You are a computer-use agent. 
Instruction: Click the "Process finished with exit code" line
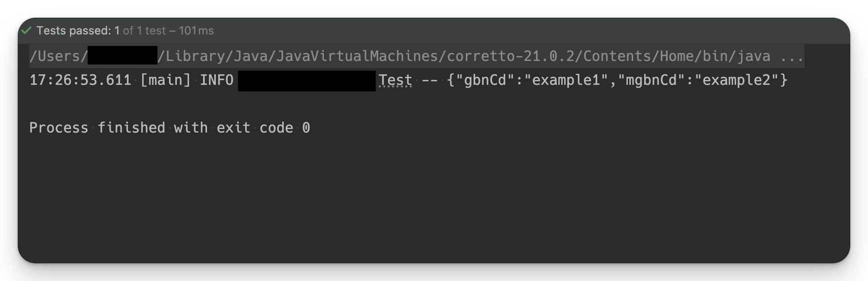(161, 128)
